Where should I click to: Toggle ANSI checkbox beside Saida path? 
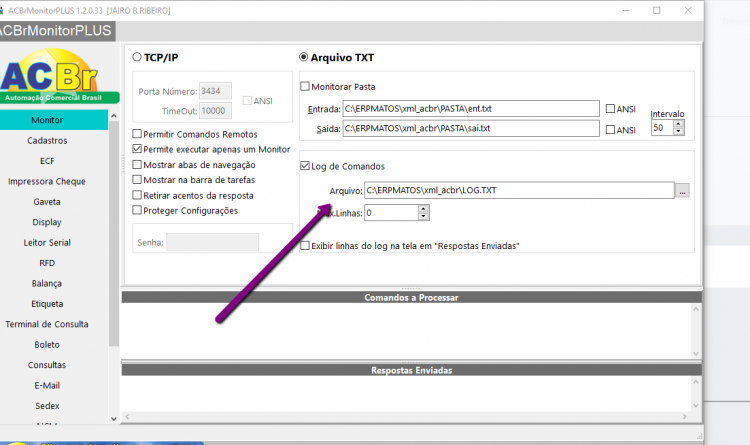coord(610,129)
